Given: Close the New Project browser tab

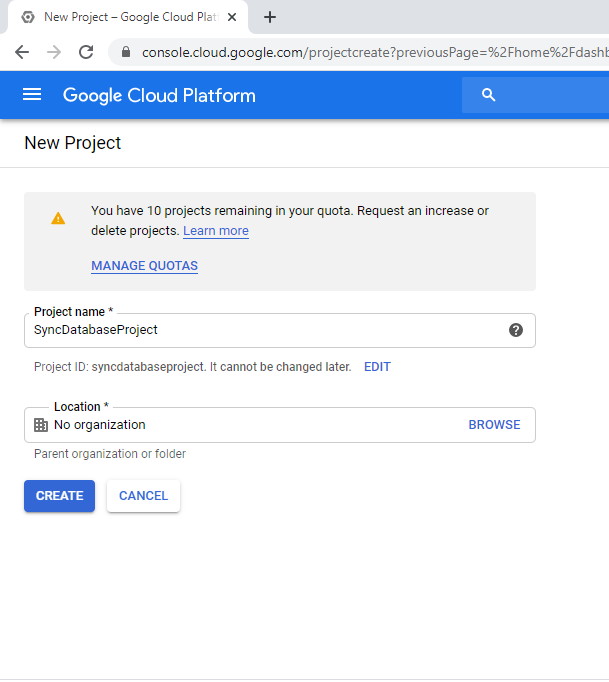Looking at the screenshot, I should [x=232, y=17].
